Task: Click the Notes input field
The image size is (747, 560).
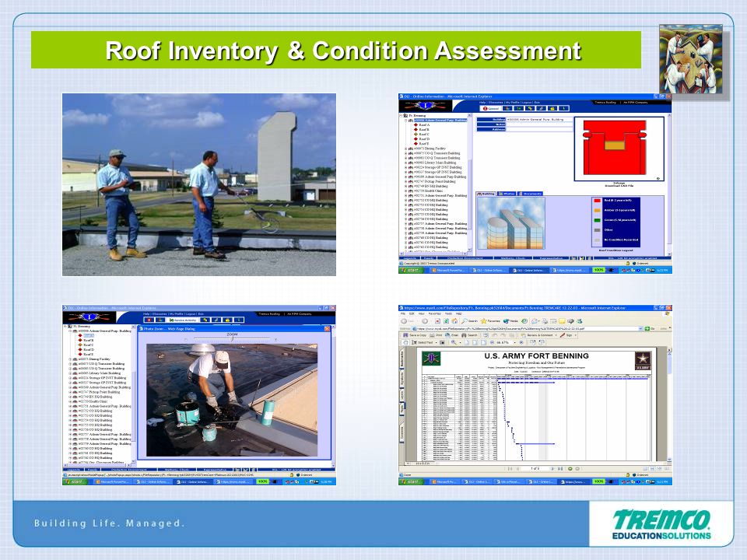Action: (539, 124)
